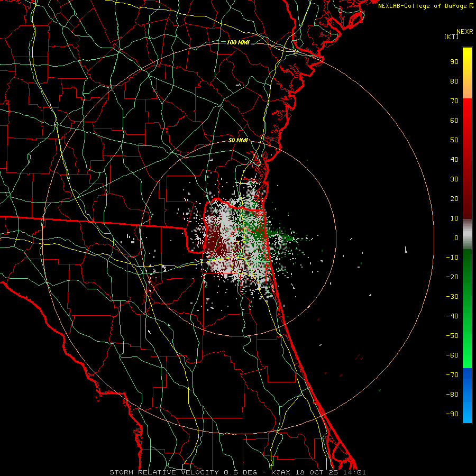Image resolution: width=476 pixels, height=476 pixels.
Task: Click the 100 NMI range ring label
Action: click(x=237, y=42)
